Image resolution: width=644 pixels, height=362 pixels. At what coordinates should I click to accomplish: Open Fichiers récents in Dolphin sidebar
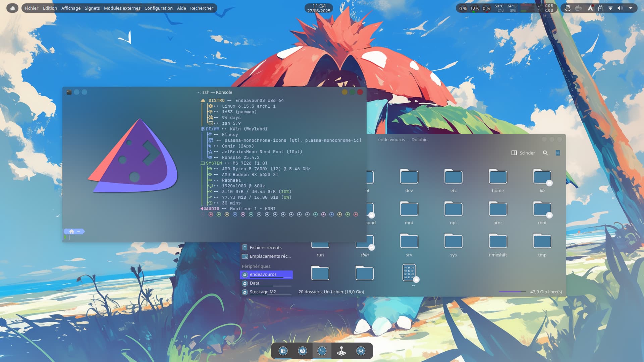265,247
